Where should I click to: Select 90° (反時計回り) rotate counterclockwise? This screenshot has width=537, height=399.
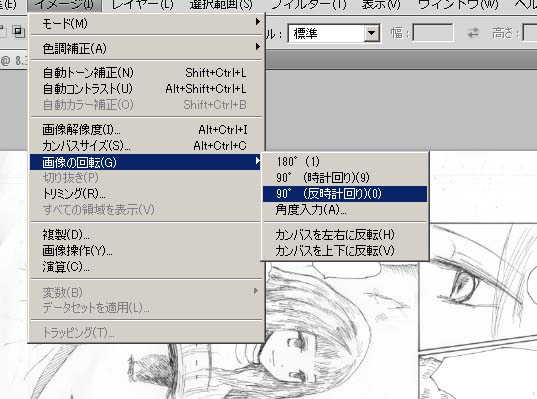pos(345,194)
